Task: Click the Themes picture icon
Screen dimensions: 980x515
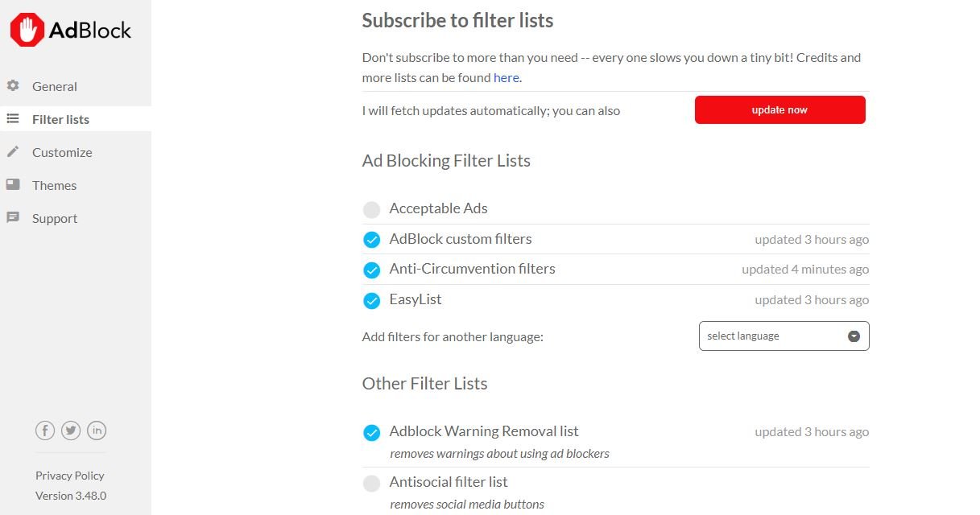Action: click(13, 184)
